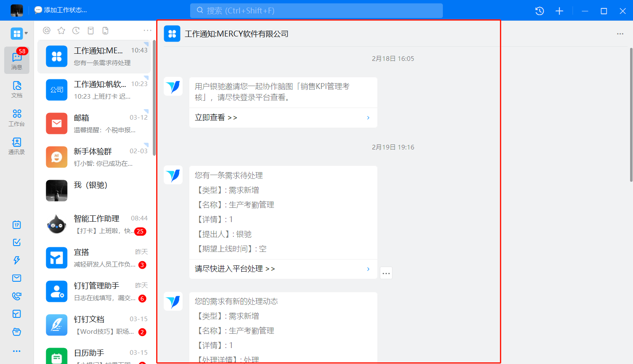Open the history clock icon in title bar
The width and height of the screenshot is (633, 364).
click(540, 11)
